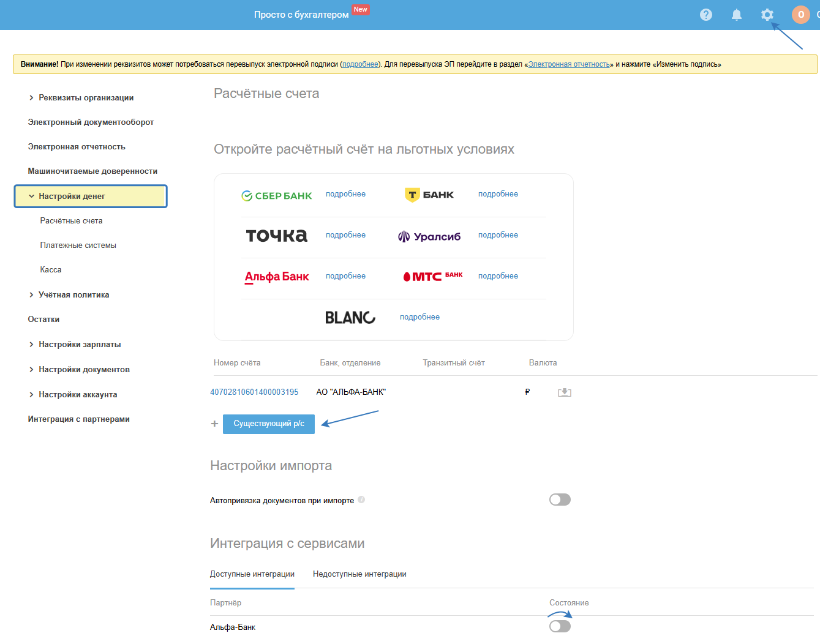The height and width of the screenshot is (644, 820).
Task: Click the Сбербанк logo
Action: pos(277,196)
